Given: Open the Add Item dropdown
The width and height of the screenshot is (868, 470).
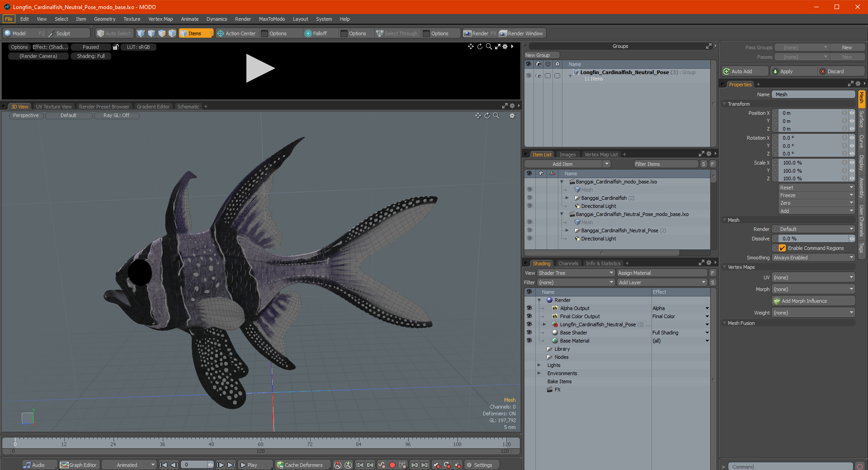Looking at the screenshot, I should [567, 164].
